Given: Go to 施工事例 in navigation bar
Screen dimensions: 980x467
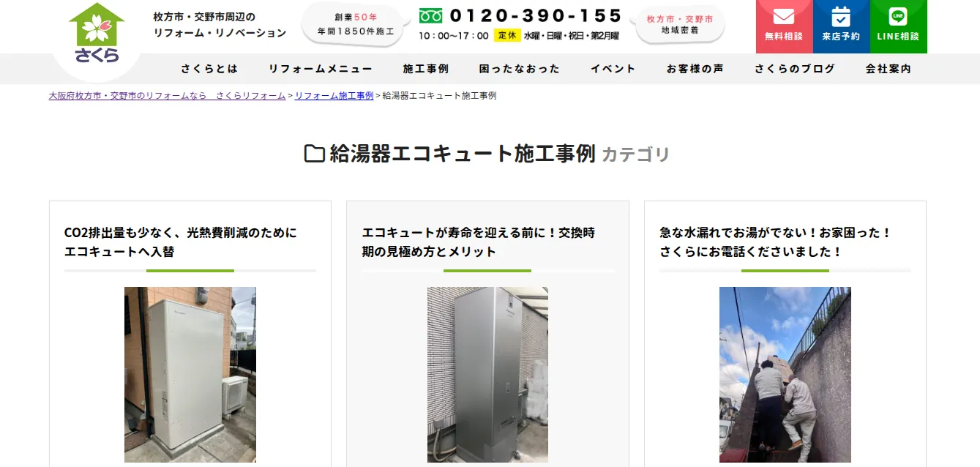Looking at the screenshot, I should coord(425,69).
